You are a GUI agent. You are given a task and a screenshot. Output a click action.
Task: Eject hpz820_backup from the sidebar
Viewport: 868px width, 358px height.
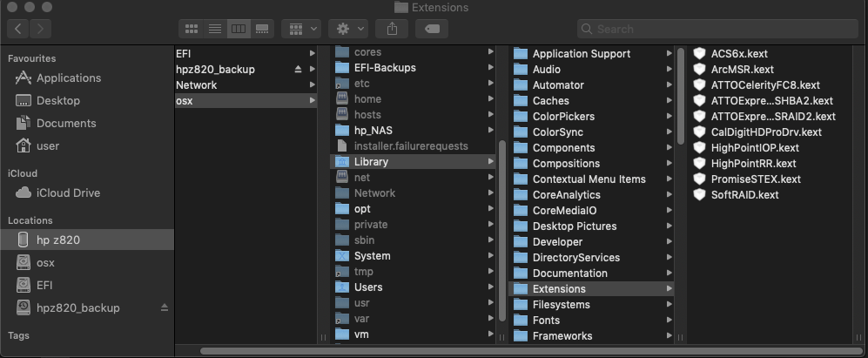[165, 307]
